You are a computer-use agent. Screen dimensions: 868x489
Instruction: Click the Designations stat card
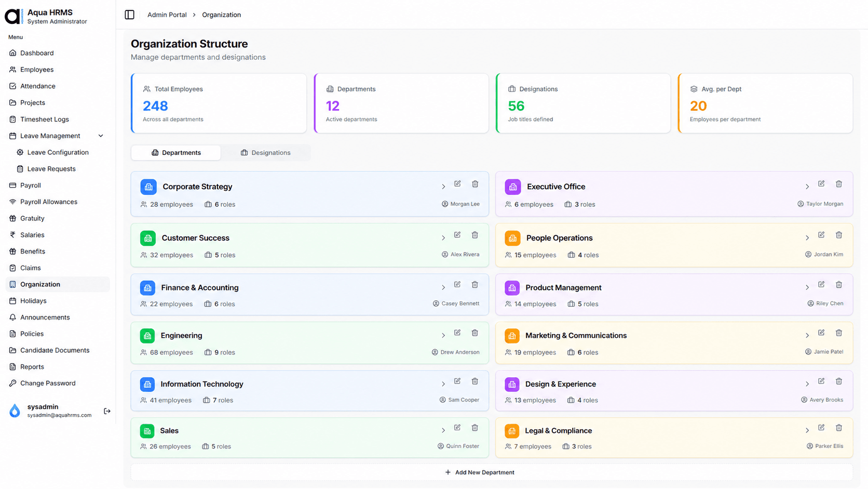(x=583, y=103)
